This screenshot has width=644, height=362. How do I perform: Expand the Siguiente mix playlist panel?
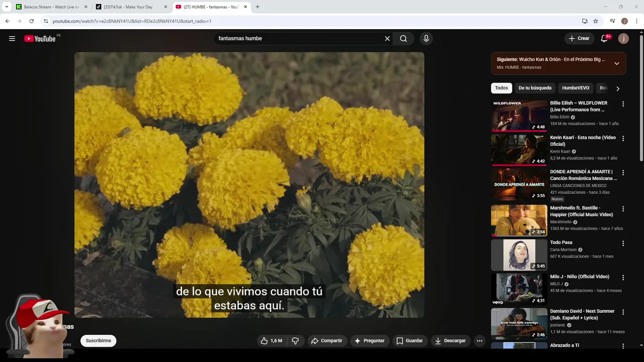[617, 63]
